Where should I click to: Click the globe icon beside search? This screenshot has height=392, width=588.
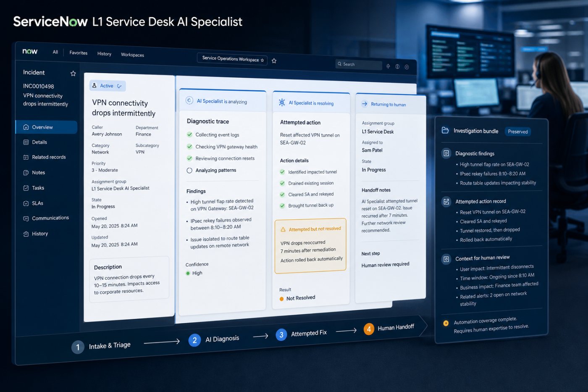[x=388, y=66]
